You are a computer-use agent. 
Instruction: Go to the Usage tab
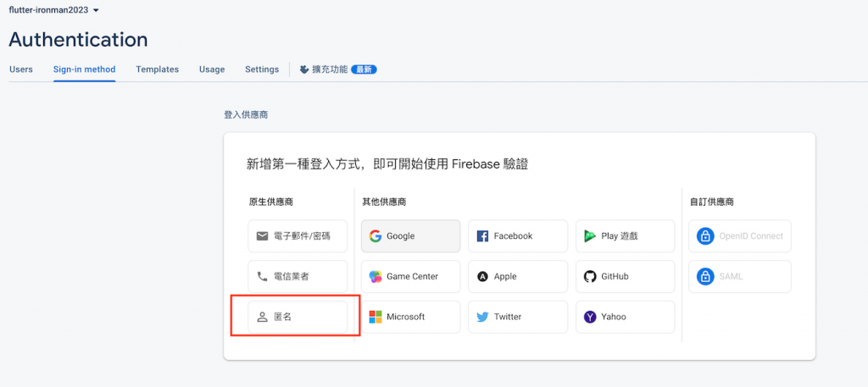coord(212,69)
